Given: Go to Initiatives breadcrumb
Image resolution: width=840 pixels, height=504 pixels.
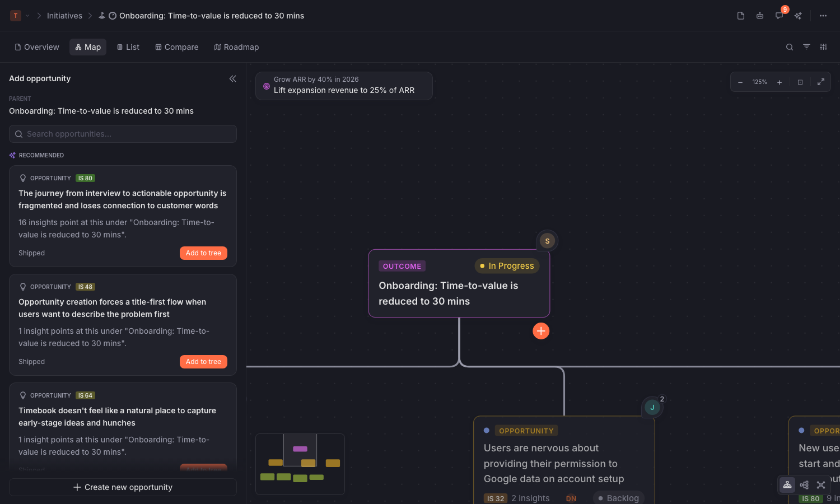Looking at the screenshot, I should coord(64,16).
